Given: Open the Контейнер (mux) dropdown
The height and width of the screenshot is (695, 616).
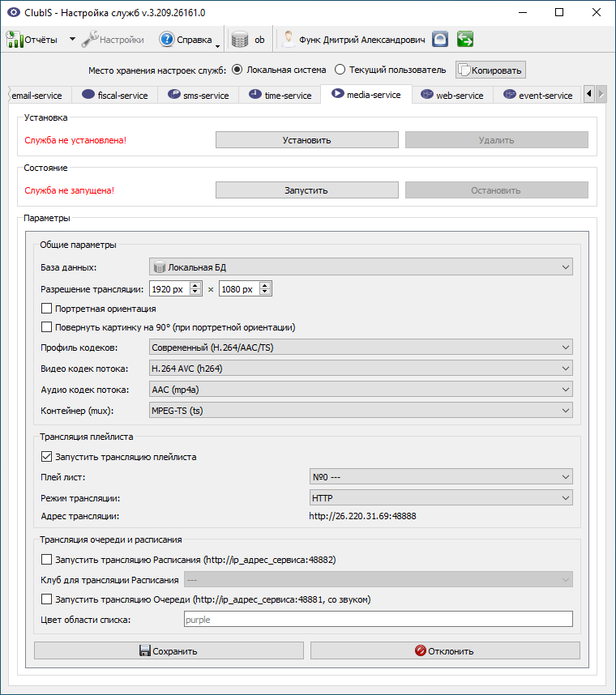Looking at the screenshot, I should (361, 411).
